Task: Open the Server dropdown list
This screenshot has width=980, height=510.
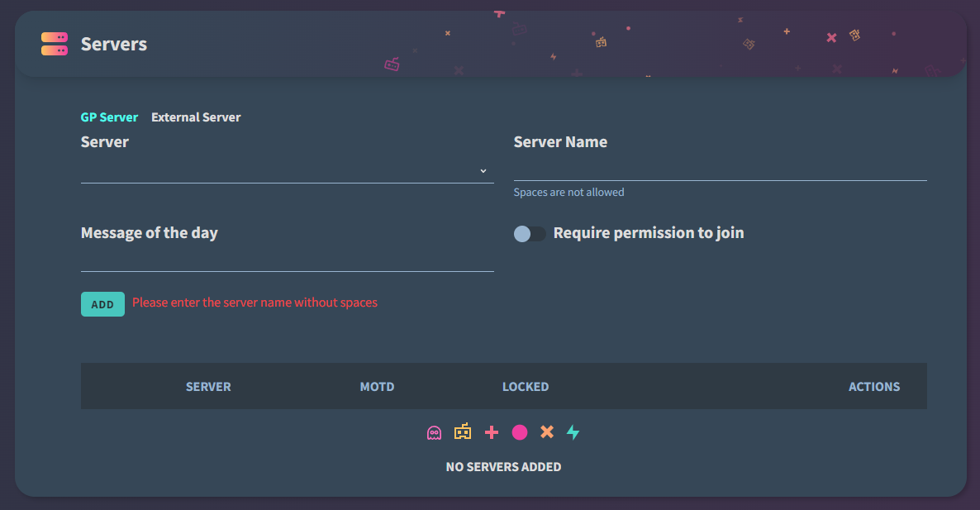Action: tap(287, 170)
